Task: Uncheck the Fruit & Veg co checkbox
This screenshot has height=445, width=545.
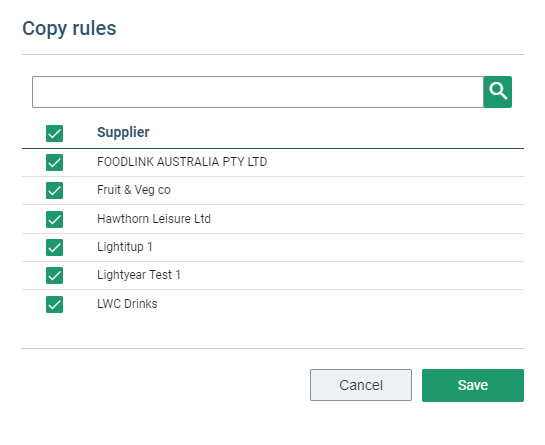Action: pos(55,191)
